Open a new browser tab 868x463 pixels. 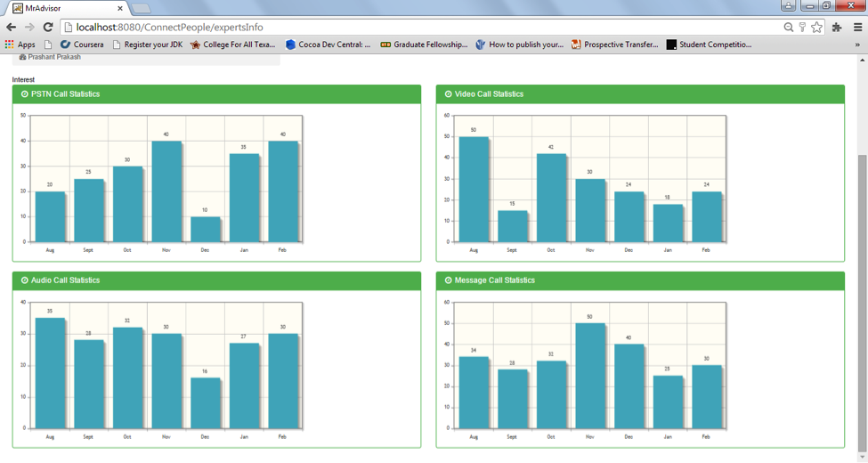click(142, 8)
